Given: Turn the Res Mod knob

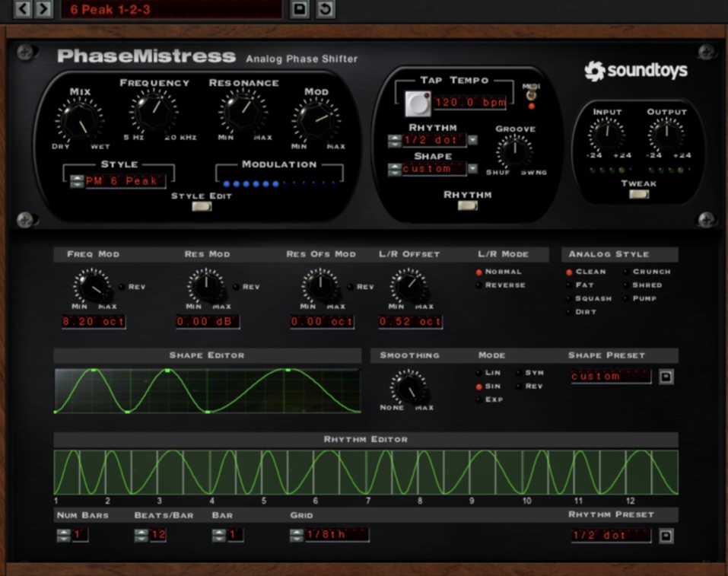Looking at the screenshot, I should click(206, 286).
